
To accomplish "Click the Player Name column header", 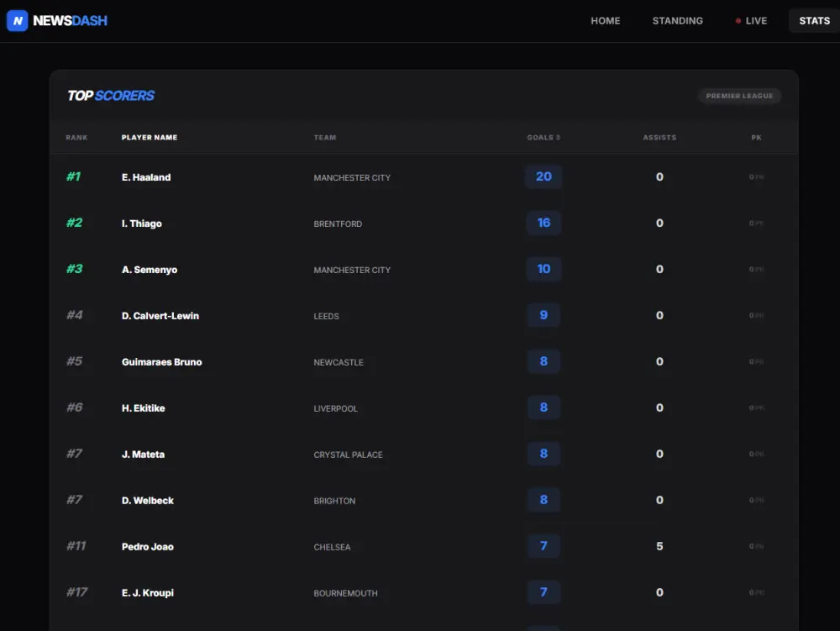I will (150, 138).
